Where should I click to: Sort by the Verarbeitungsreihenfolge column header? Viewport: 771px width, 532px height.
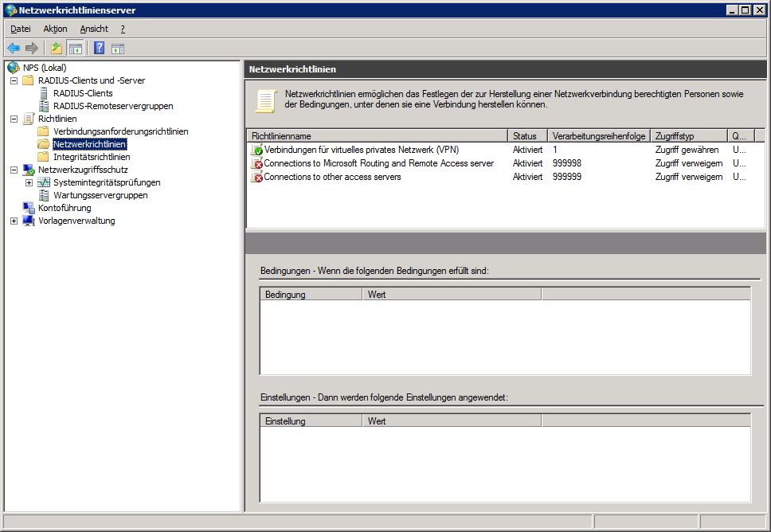pyautogui.click(x=598, y=136)
